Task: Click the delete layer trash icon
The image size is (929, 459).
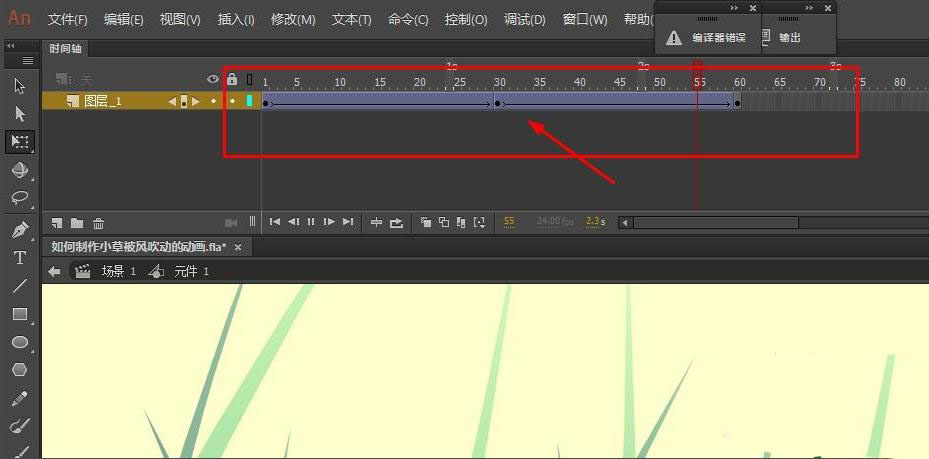Action: pos(98,222)
